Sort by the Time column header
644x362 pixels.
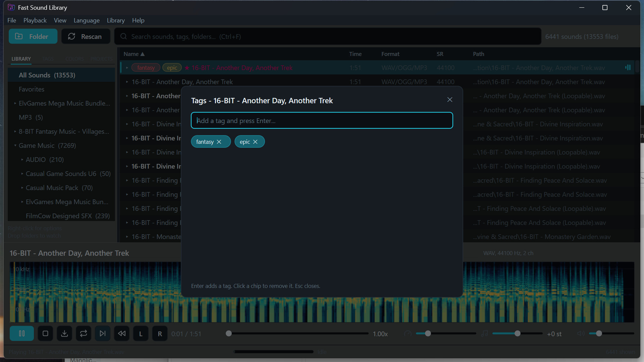pos(355,54)
